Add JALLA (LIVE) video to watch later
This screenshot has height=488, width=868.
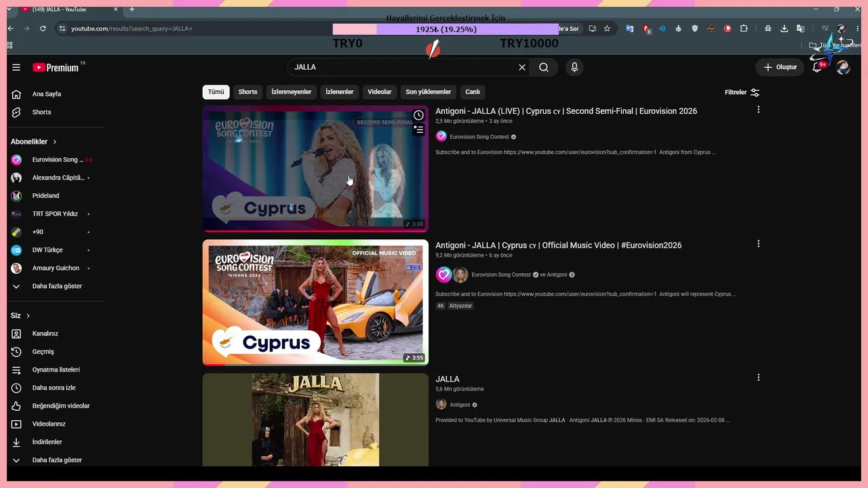[418, 115]
